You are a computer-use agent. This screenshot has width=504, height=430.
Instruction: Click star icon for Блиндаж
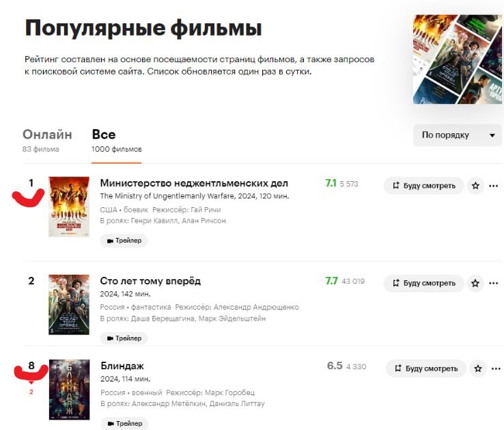coord(478,368)
